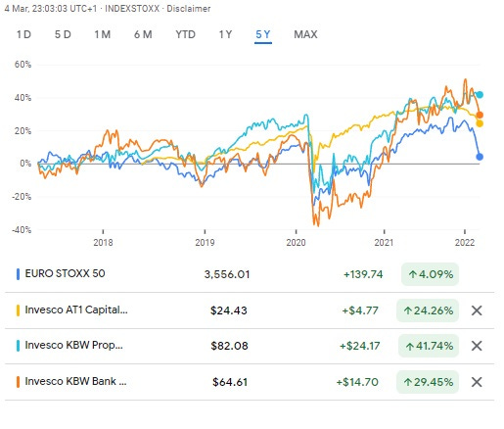Click the +$14.70 change value
The image size is (504, 429).
(357, 382)
